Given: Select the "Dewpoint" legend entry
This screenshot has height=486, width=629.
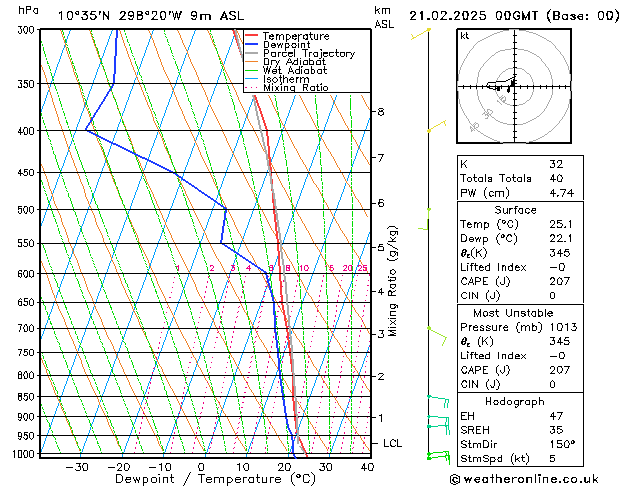Looking at the screenshot, I should point(286,45).
